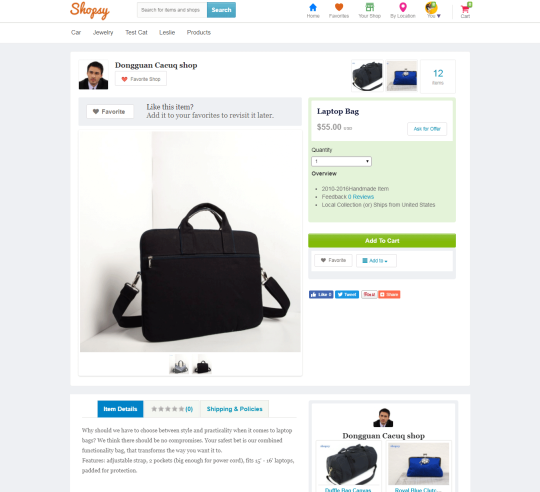Click the Pinterest Pin it button

[369, 294]
